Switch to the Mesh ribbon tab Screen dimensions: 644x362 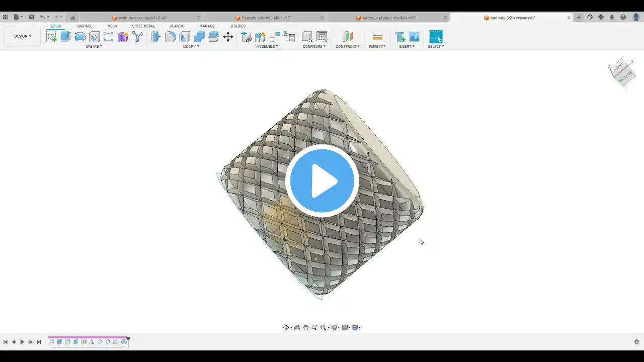(x=112, y=26)
